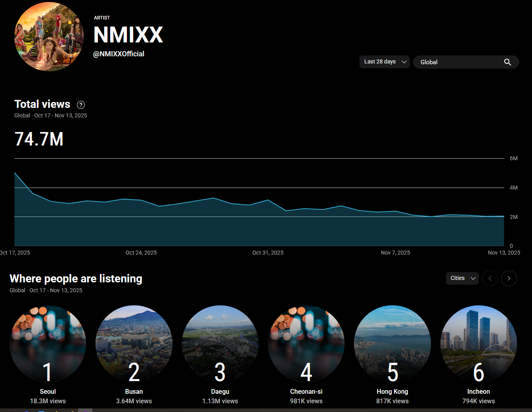Expand the Cities dropdown

coord(462,278)
